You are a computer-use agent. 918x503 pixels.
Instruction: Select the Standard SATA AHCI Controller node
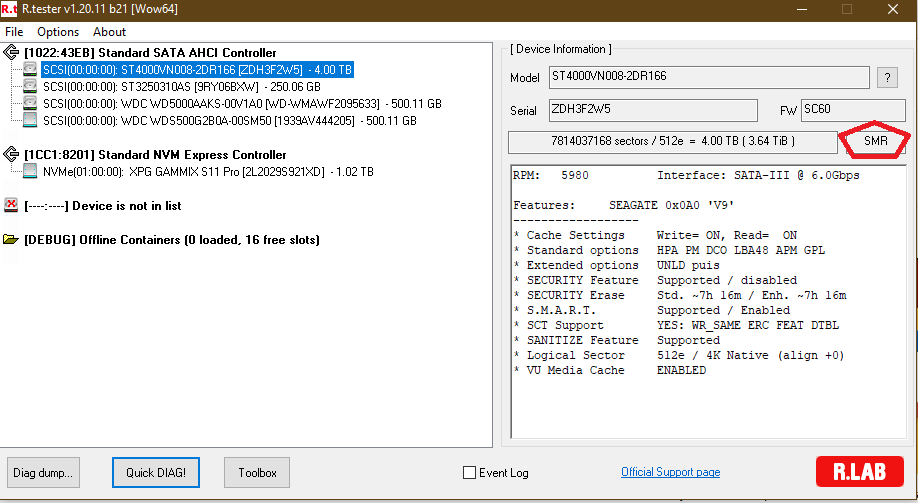pyautogui.click(x=150, y=53)
